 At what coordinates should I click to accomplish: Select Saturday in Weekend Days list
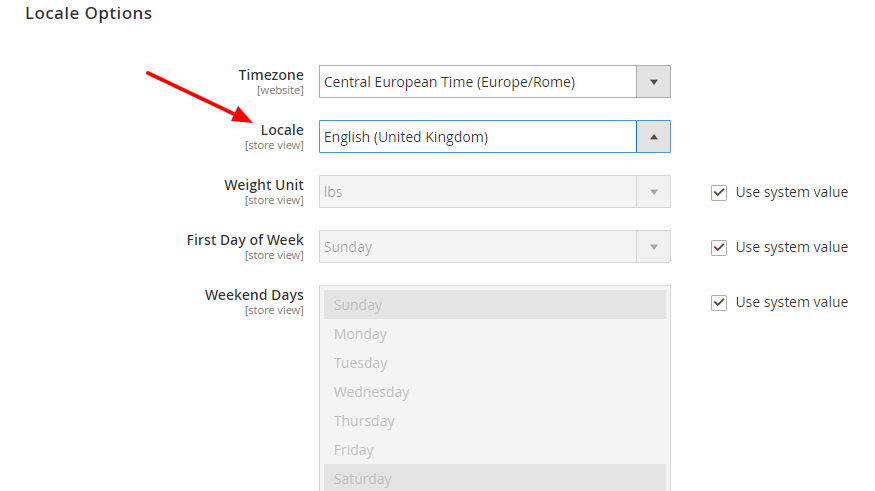(495, 478)
